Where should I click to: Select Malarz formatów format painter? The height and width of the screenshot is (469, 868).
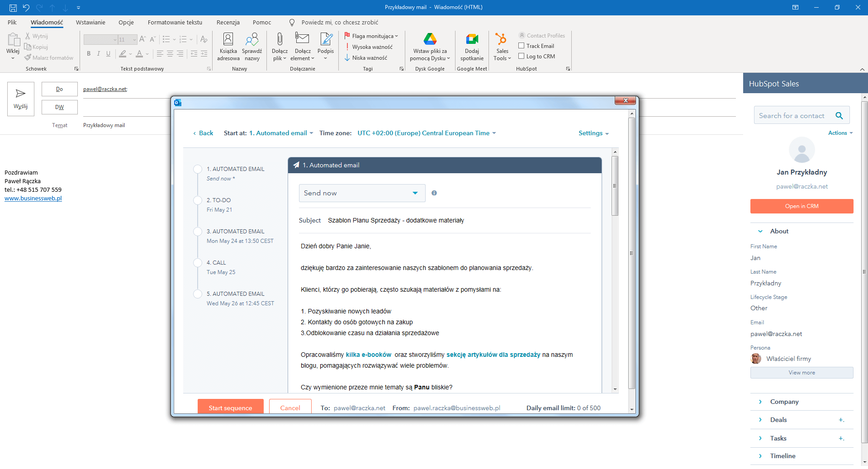click(49, 58)
